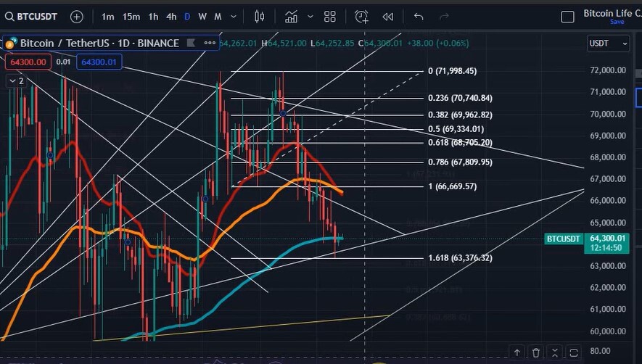Click the redo arrow icon
The image size is (642, 364).
444,17
